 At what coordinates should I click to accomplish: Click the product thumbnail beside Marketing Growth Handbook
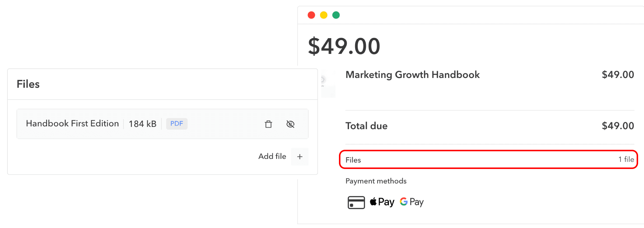click(328, 84)
